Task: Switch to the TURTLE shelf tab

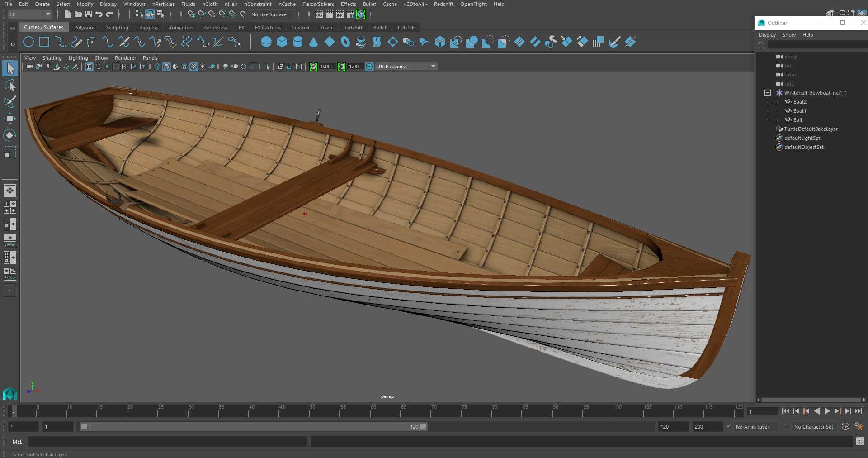Action: tap(406, 28)
